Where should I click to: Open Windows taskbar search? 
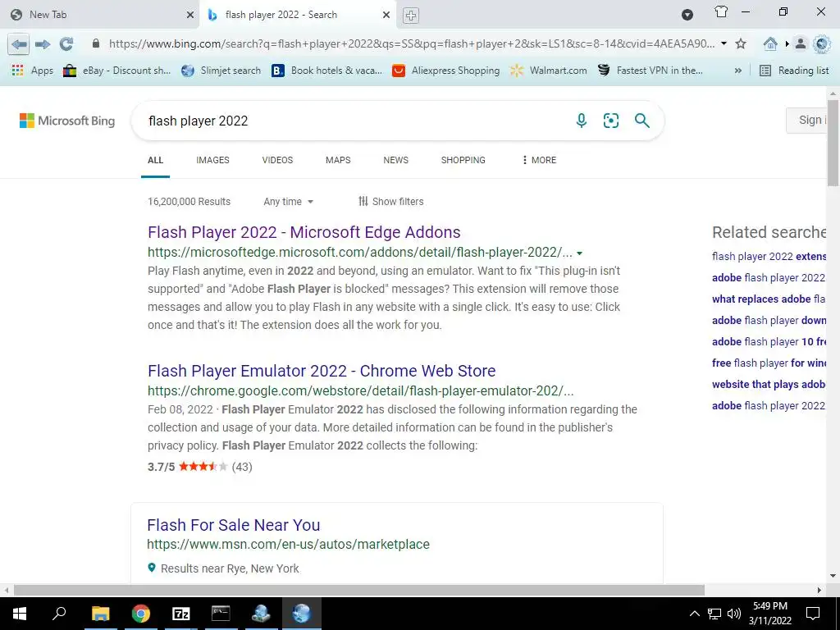(x=59, y=614)
